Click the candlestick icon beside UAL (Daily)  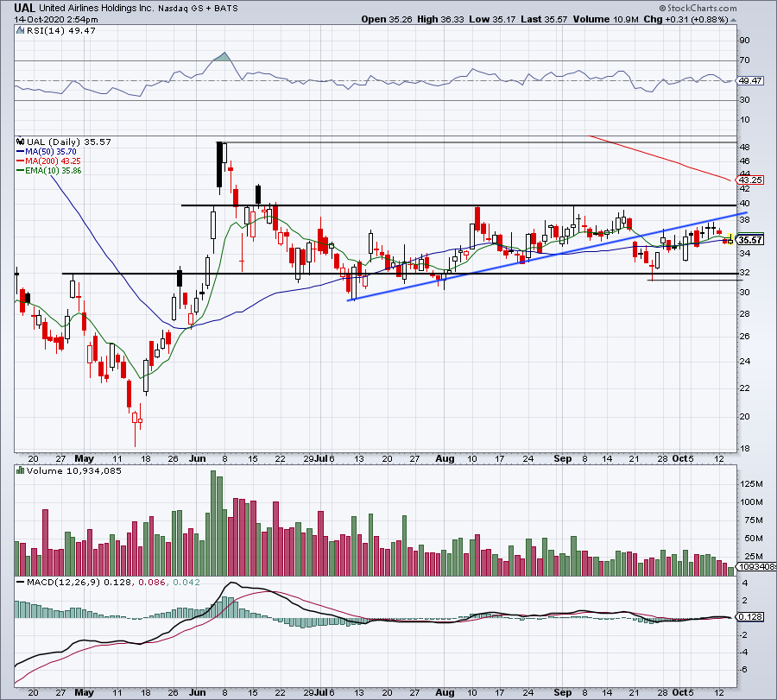click(21, 142)
